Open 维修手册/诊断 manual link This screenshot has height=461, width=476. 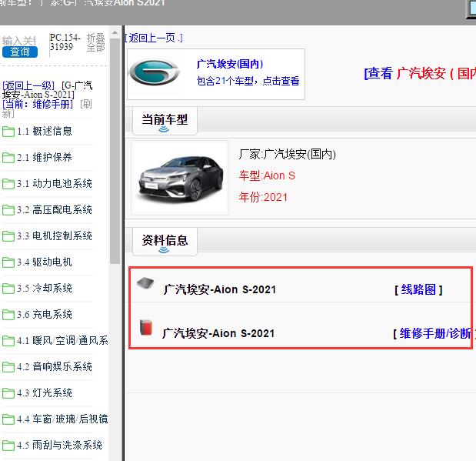[x=434, y=333]
